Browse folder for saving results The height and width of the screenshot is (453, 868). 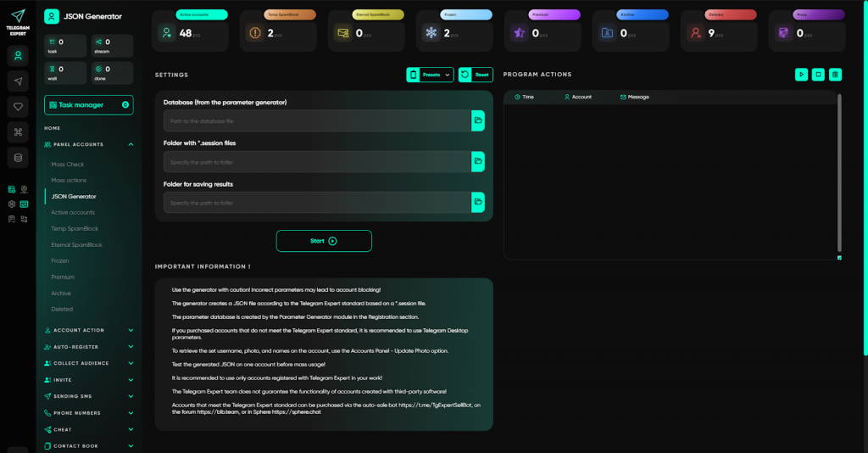(x=478, y=202)
